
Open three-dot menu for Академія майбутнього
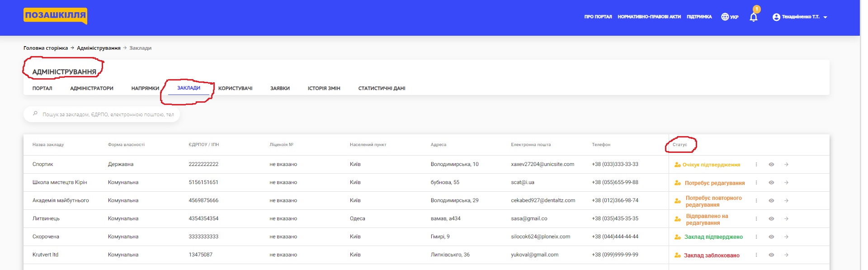pos(756,201)
